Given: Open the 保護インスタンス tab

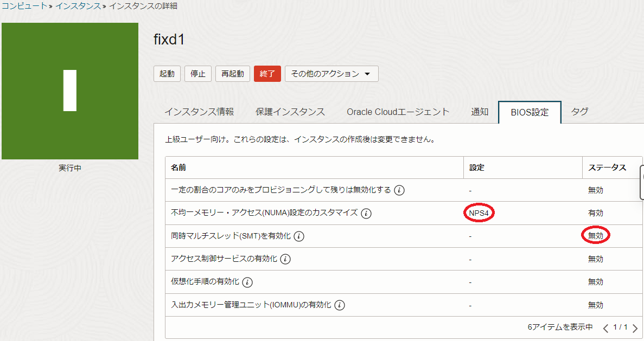Looking at the screenshot, I should point(290,112).
